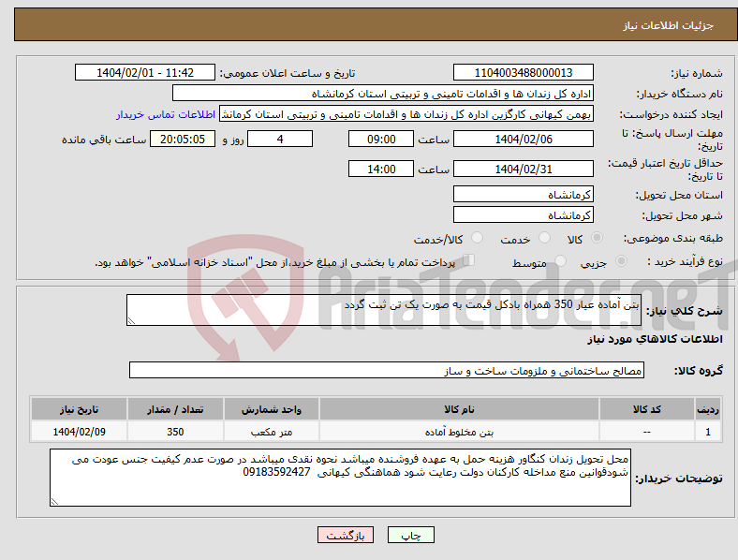Click the بتن مخلوط آماده table cell

pos(459,432)
